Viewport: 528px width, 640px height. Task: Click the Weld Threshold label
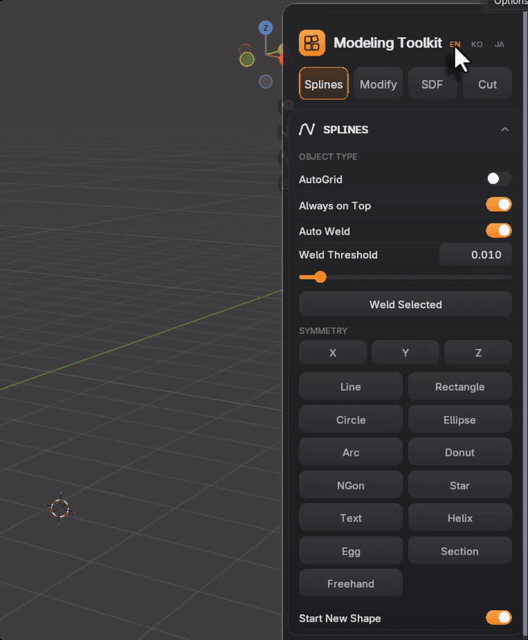pos(338,255)
